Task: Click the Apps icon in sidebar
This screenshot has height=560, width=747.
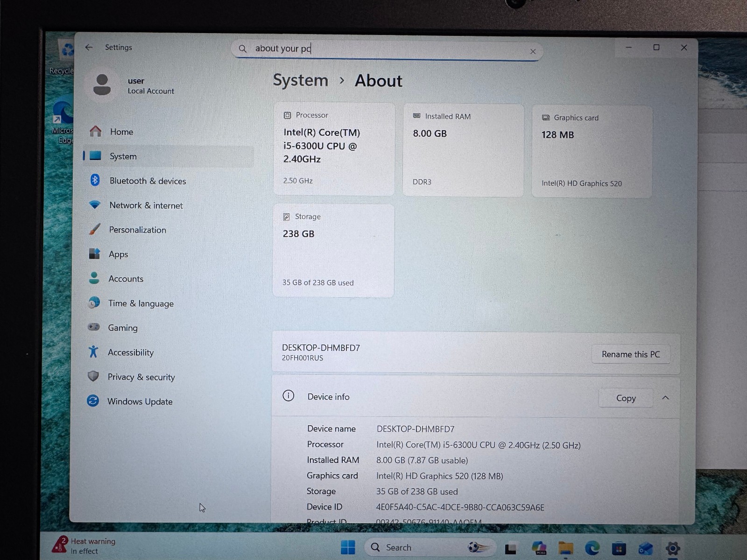Action: [x=94, y=254]
